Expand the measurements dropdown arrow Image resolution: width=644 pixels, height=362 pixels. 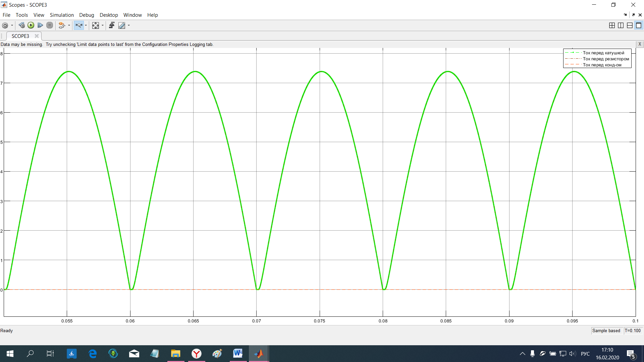(129, 25)
